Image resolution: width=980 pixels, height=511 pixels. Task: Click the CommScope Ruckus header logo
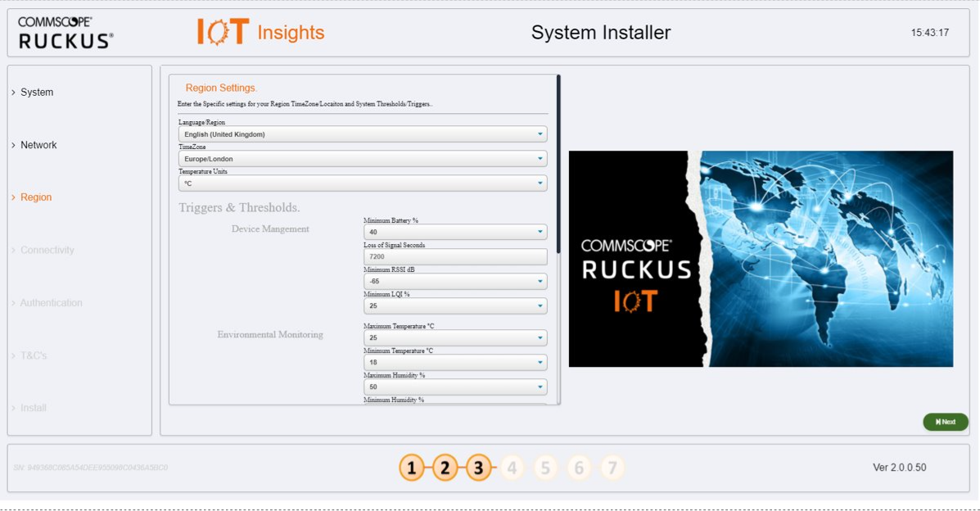65,33
